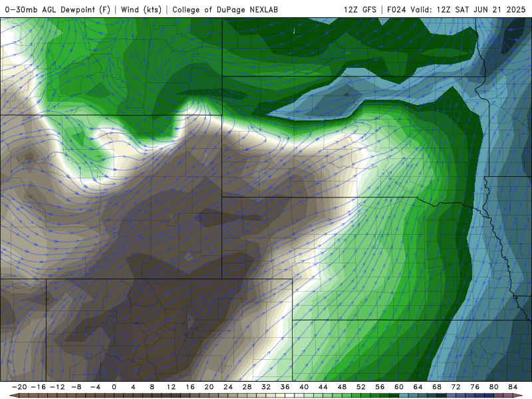Click the 80 value on the color scale
532x399 pixels.
pyautogui.click(x=494, y=387)
